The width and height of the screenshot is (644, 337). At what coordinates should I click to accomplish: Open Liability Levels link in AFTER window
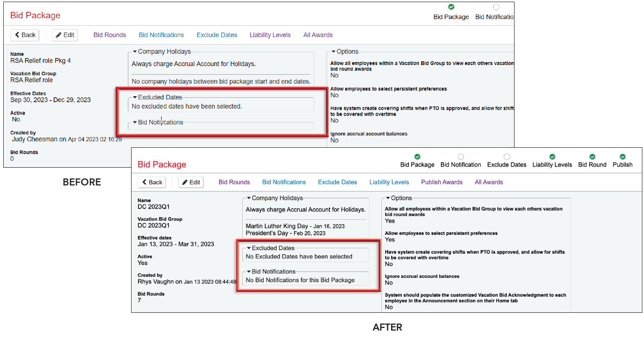point(389,182)
